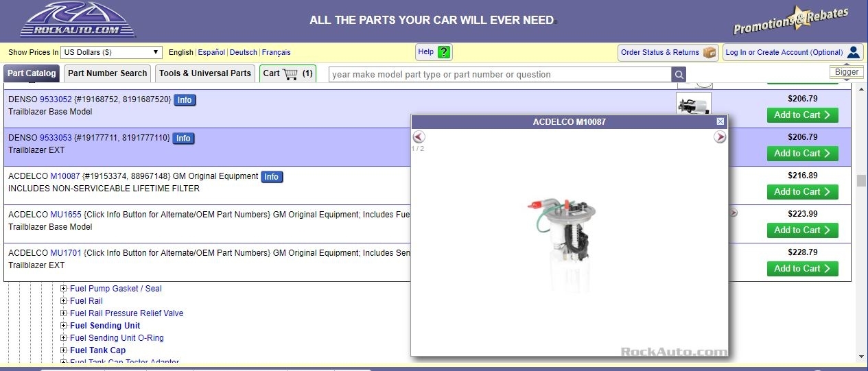868x371 pixels.
Task: Click Log In or Create Account
Action: click(x=793, y=52)
